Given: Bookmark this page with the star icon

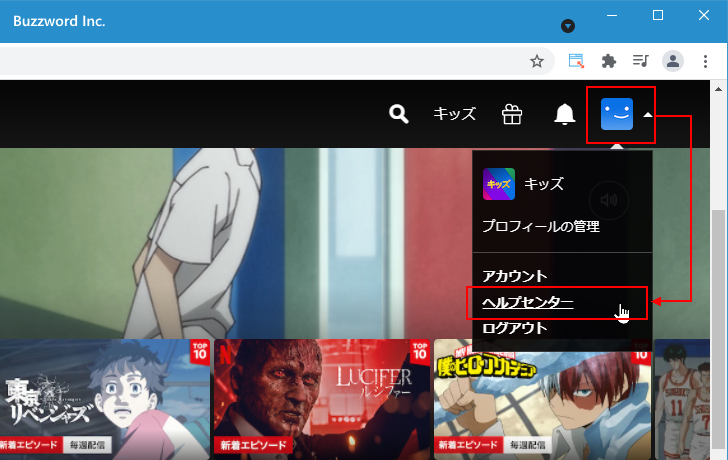Looking at the screenshot, I should tap(537, 61).
